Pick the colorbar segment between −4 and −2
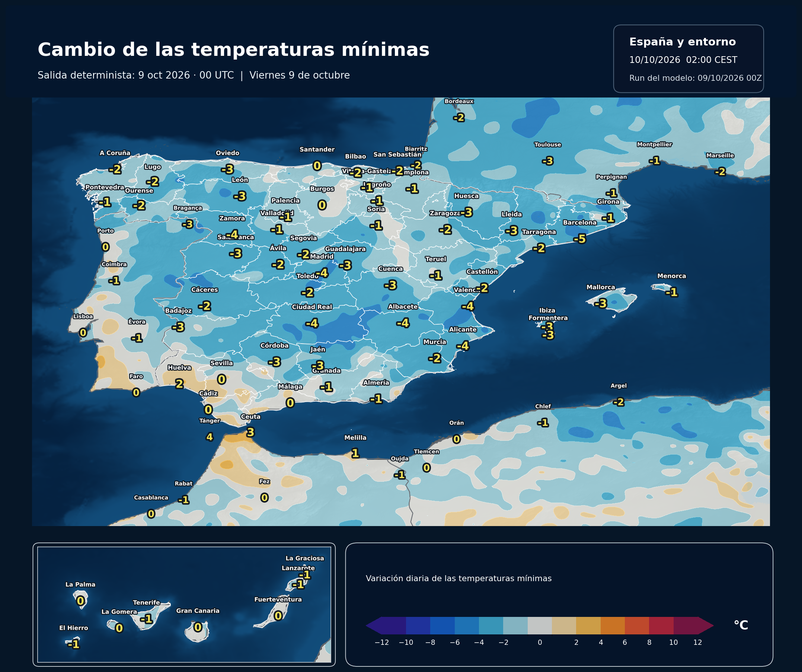 (491, 625)
